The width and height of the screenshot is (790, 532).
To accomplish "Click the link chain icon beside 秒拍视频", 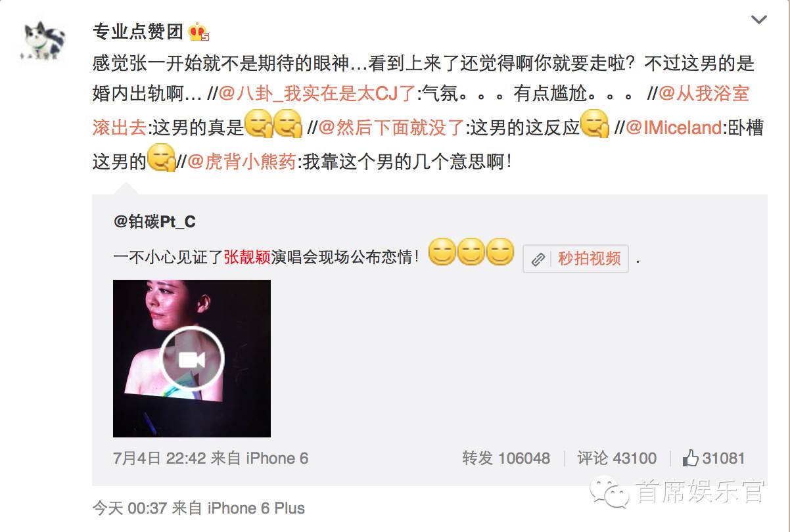I will (538, 259).
